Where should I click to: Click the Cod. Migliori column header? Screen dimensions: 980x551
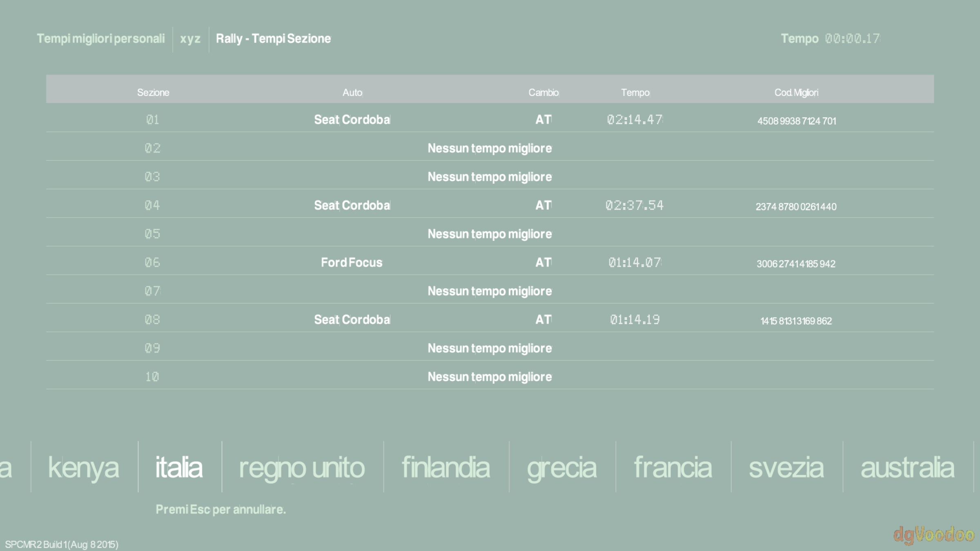pos(796,93)
